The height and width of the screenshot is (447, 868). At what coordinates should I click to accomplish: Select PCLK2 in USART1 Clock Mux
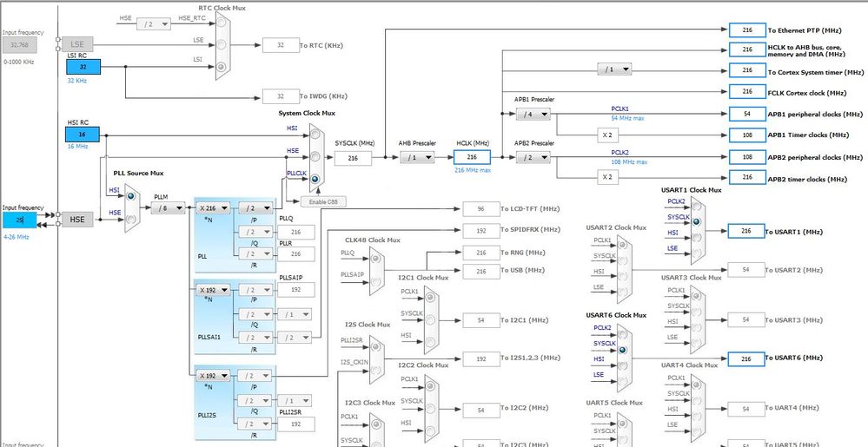point(697,207)
